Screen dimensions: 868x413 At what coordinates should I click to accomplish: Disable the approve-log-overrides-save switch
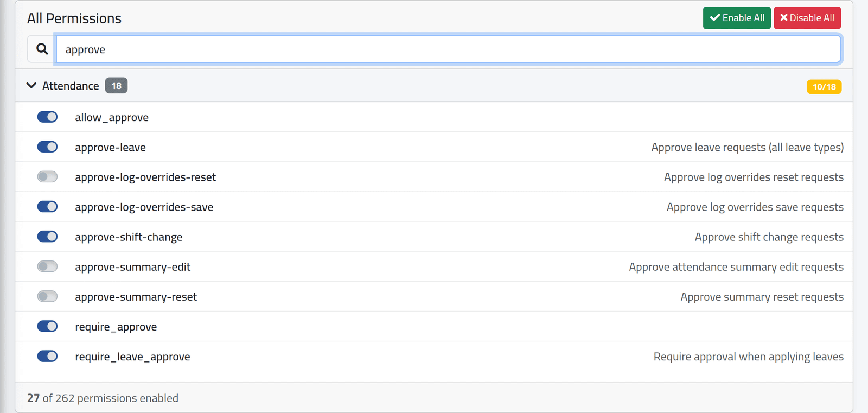tap(47, 206)
